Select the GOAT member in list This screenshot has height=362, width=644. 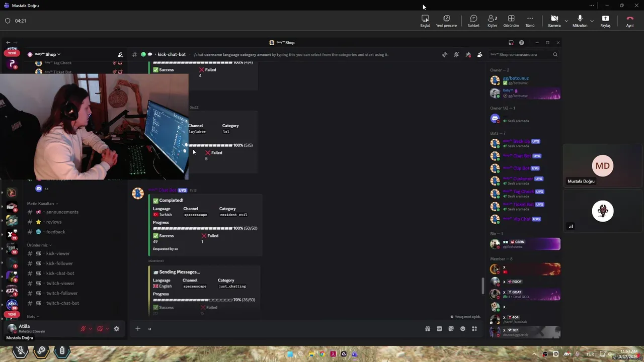tap(525, 294)
